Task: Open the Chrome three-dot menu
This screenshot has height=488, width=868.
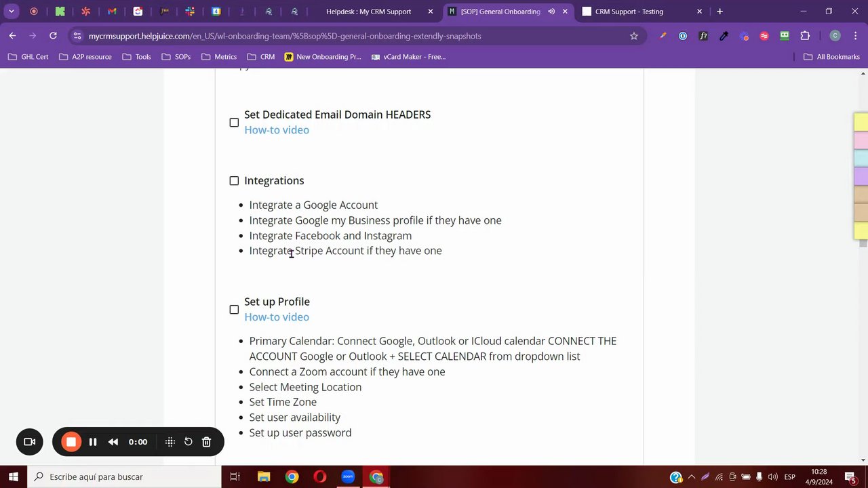Action: point(855,36)
